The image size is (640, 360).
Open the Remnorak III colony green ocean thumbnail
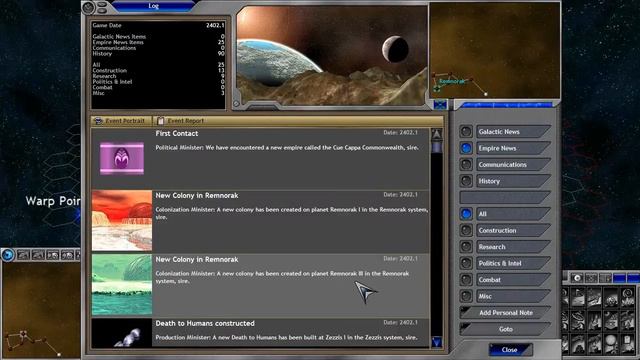(122, 284)
